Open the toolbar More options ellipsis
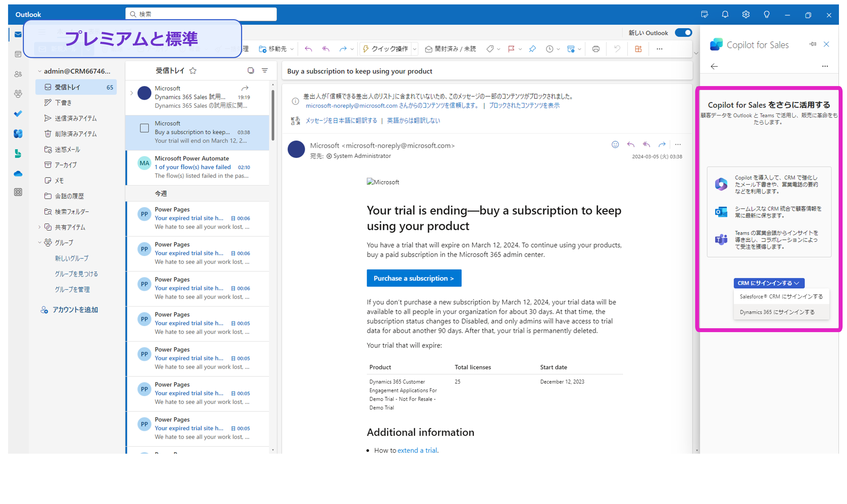847x504 pixels. click(659, 49)
